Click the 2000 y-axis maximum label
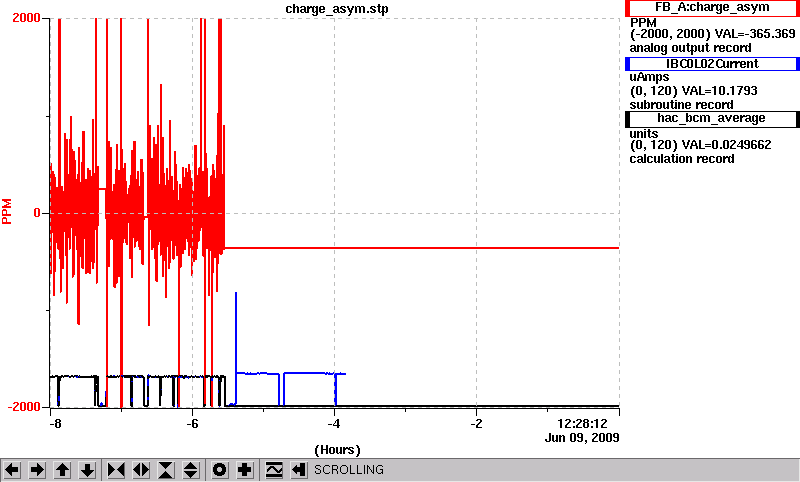The image size is (800, 482). [26, 18]
